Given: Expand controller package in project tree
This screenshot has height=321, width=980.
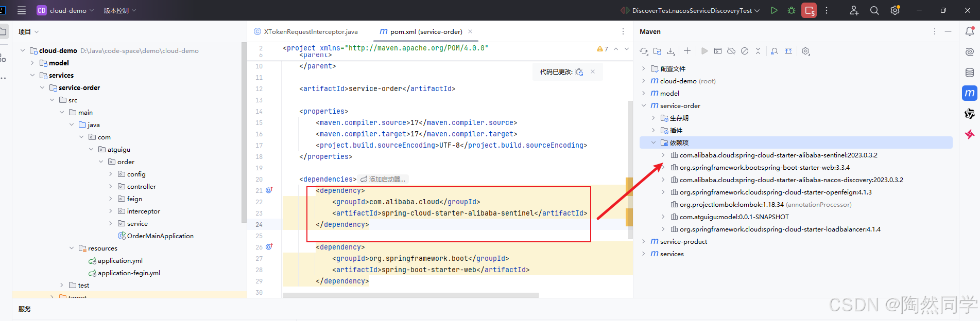Looking at the screenshot, I should click(x=111, y=186).
